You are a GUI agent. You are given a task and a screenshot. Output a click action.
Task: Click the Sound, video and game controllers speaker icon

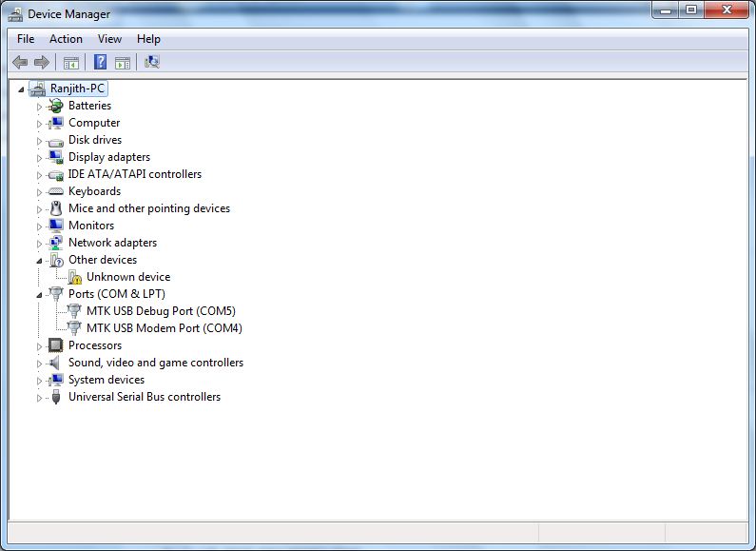(55, 363)
